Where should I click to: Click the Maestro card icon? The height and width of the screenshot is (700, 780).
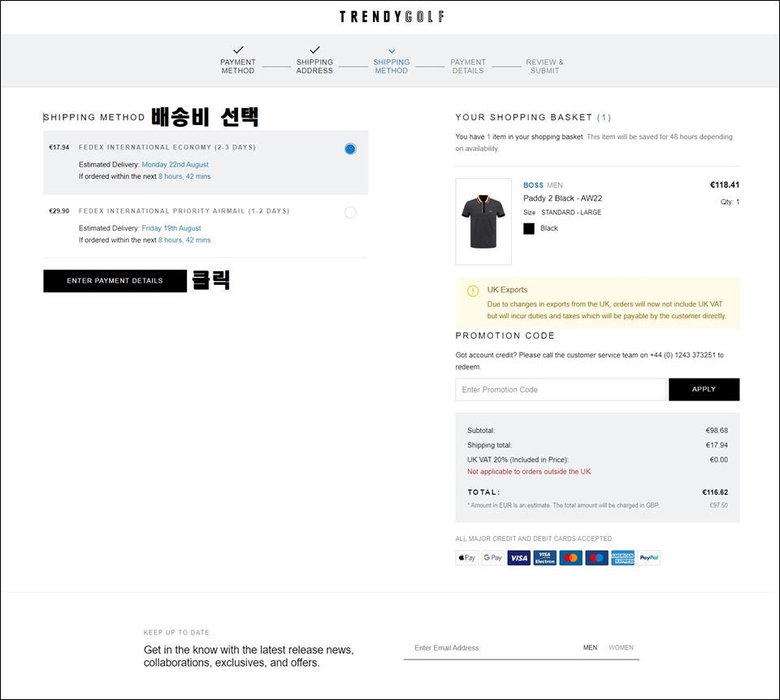point(596,558)
